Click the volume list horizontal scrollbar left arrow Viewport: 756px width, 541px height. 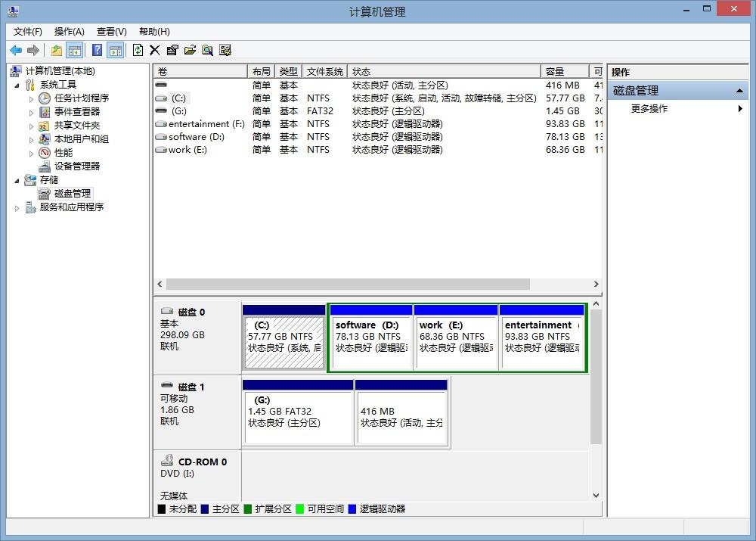[x=160, y=284]
